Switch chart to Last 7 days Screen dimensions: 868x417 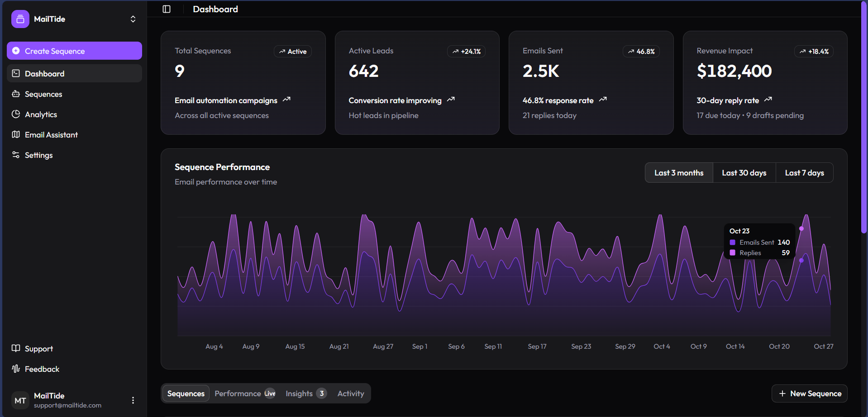pyautogui.click(x=804, y=173)
